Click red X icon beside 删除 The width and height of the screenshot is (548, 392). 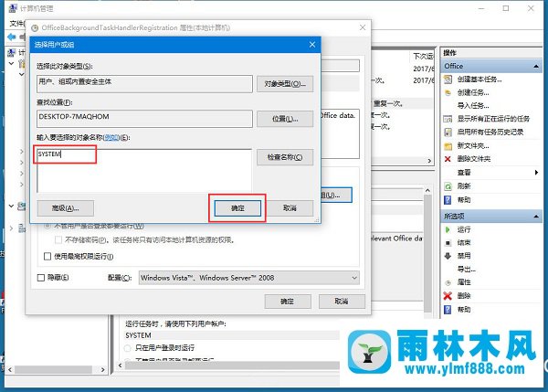click(x=448, y=296)
